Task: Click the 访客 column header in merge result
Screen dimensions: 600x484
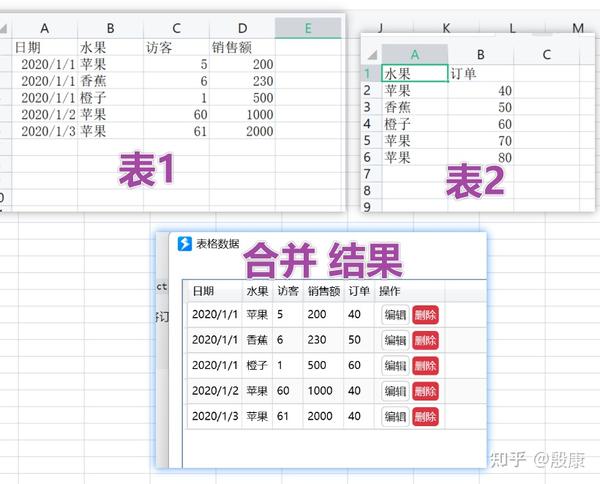Action: tap(288, 291)
